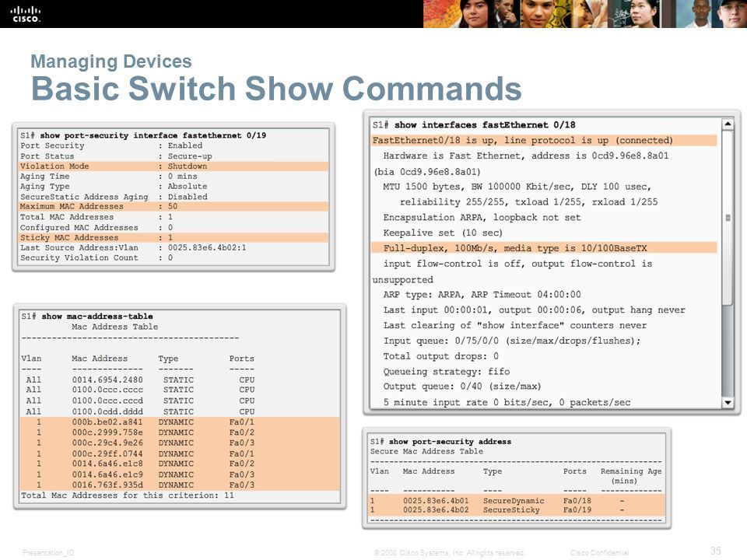Click 'Total Mac Addresses for this criterion: 11'

click(x=127, y=495)
